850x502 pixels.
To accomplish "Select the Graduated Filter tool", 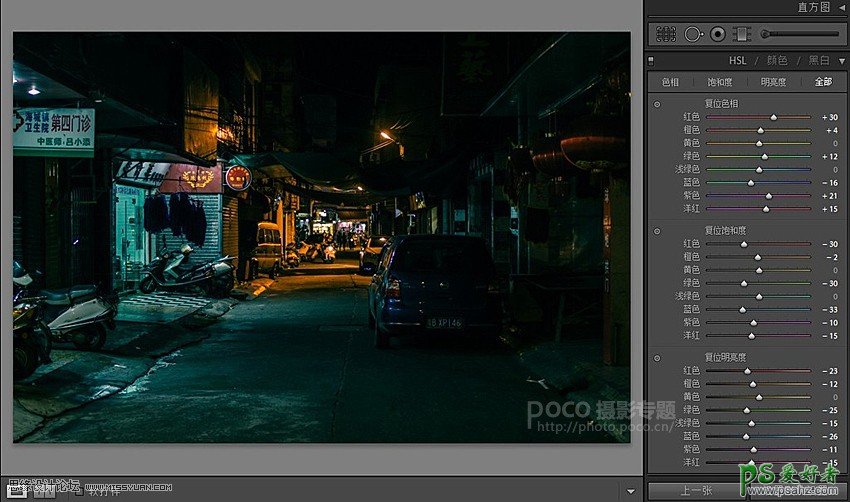I will 741,34.
